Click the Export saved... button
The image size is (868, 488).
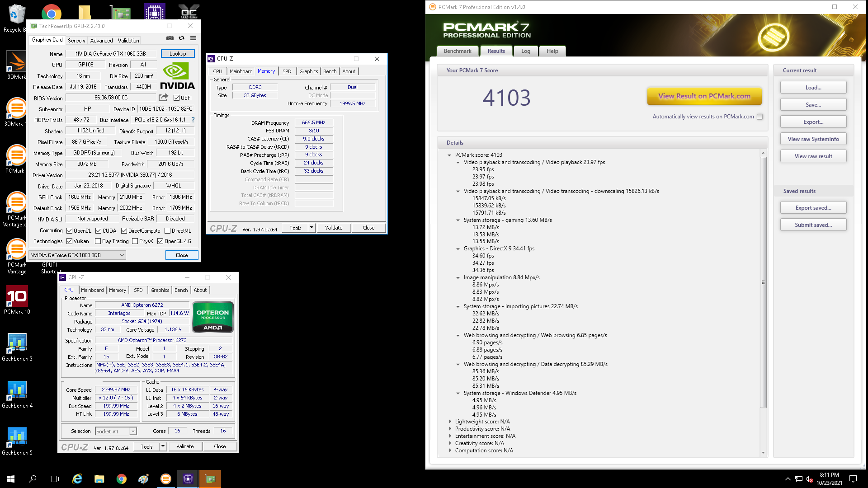pyautogui.click(x=813, y=208)
